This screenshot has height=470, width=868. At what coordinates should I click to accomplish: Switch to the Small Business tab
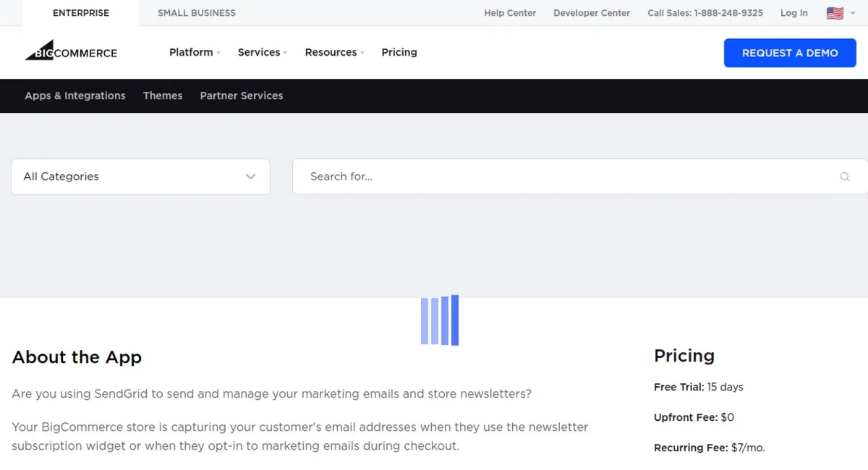[x=196, y=12]
